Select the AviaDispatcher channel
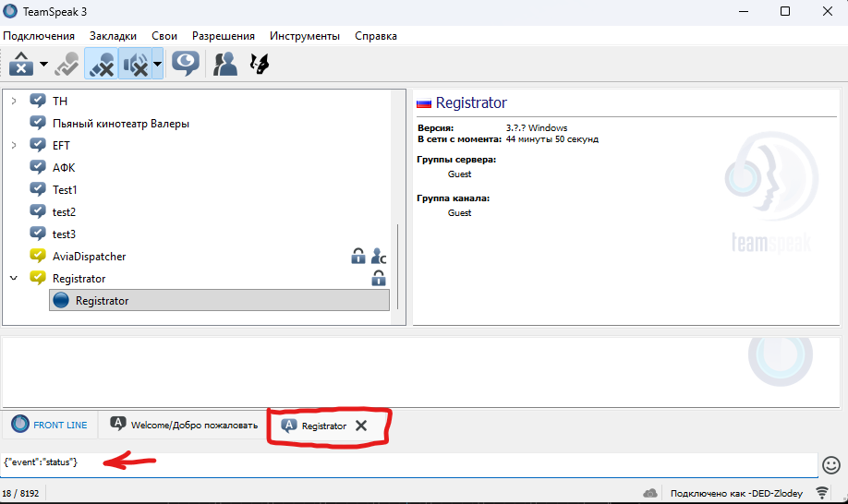Image resolution: width=848 pixels, height=504 pixels. pyautogui.click(x=90, y=256)
